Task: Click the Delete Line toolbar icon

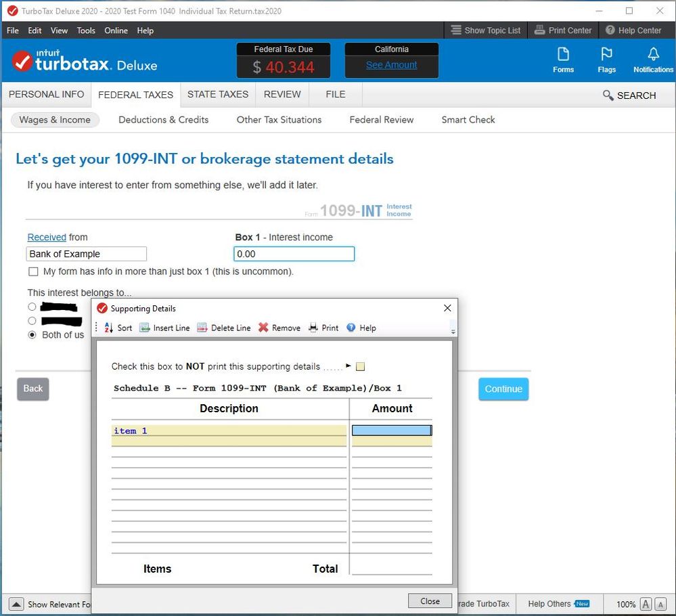Action: click(x=202, y=328)
